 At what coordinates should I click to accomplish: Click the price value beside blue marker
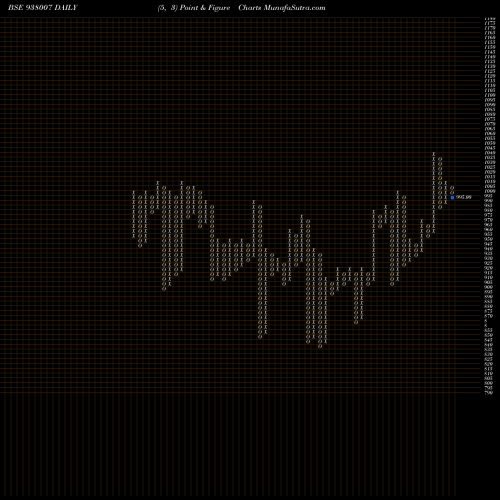point(464,197)
